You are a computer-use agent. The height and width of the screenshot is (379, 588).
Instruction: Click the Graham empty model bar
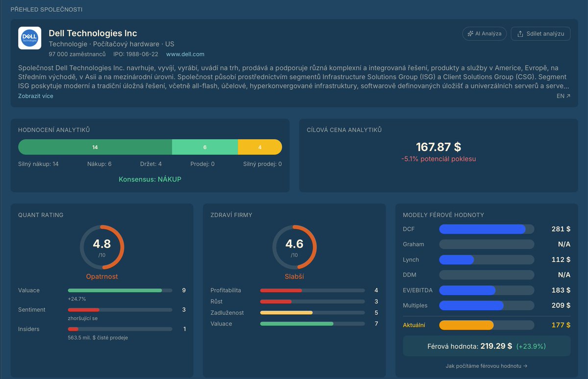point(487,244)
